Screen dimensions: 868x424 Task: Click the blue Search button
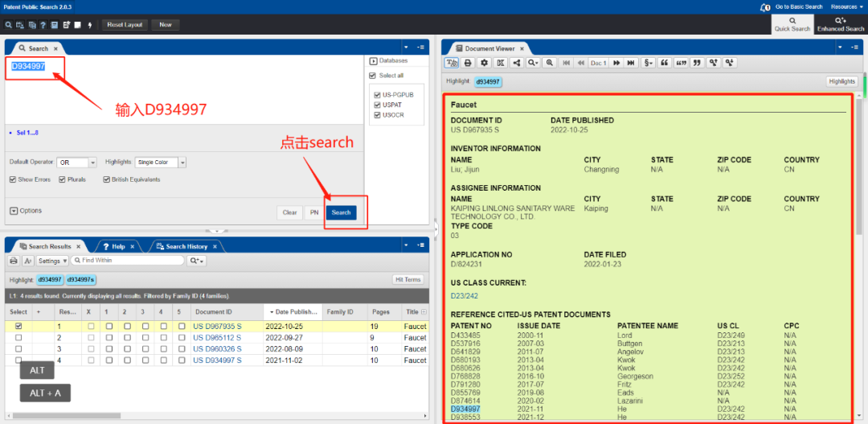(342, 212)
